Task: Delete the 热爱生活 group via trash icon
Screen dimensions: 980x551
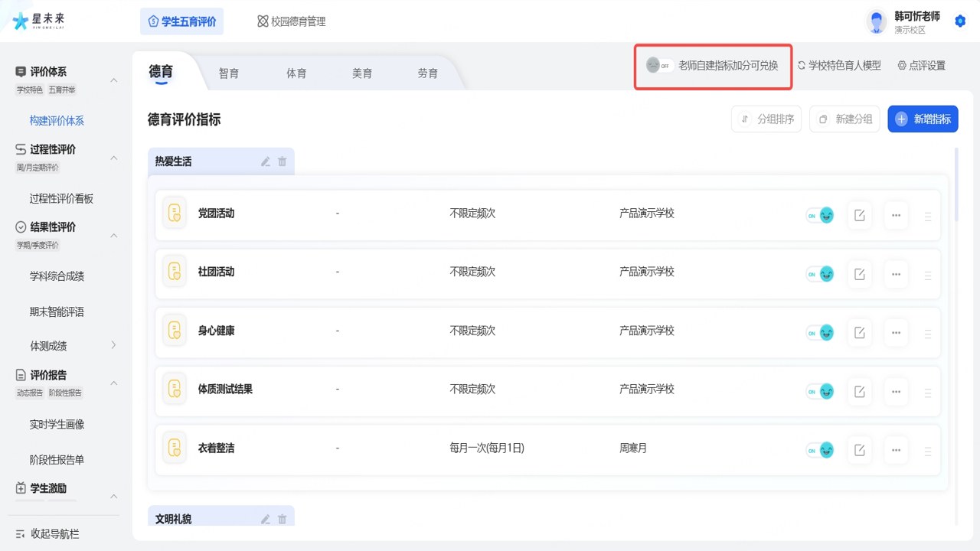Action: [282, 161]
